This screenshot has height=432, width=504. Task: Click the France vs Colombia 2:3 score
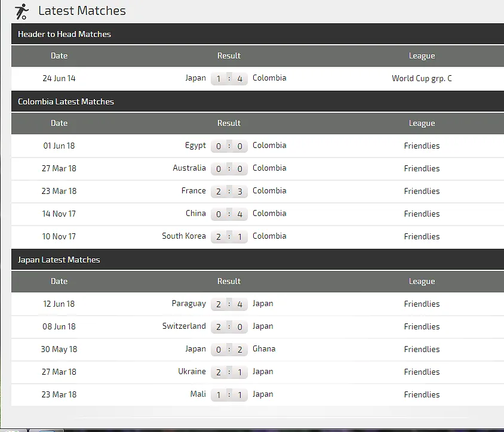click(x=229, y=191)
